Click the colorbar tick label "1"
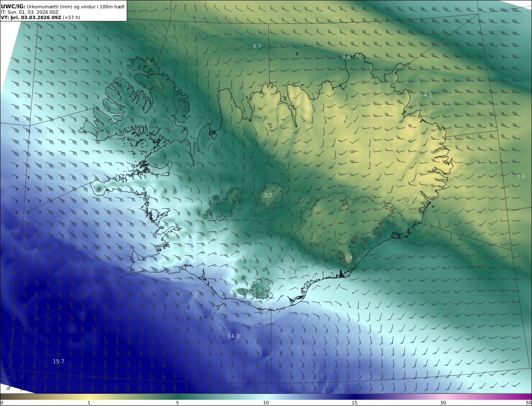This screenshot has width=532, height=406. pos(89,403)
